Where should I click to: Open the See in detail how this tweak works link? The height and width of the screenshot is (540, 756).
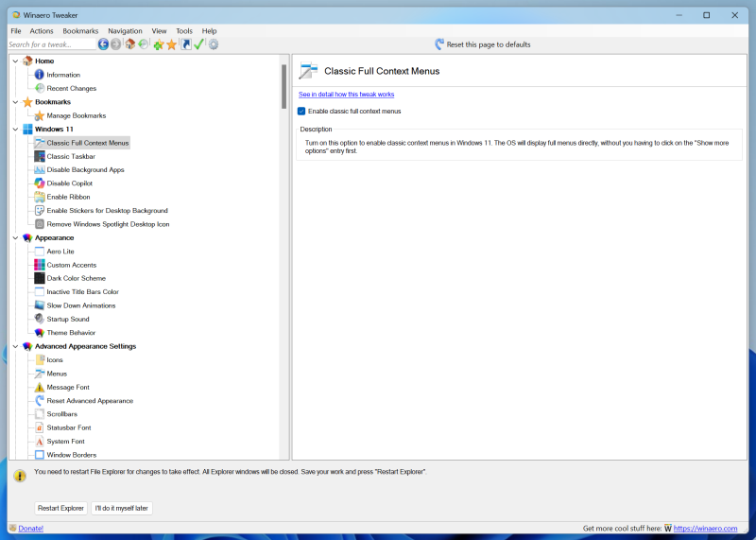point(346,95)
